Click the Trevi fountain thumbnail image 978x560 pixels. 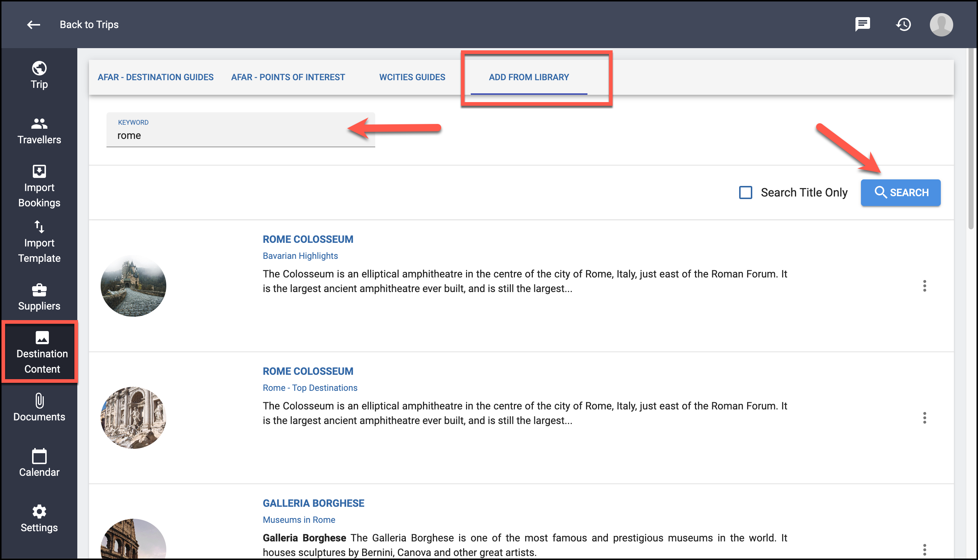point(133,418)
